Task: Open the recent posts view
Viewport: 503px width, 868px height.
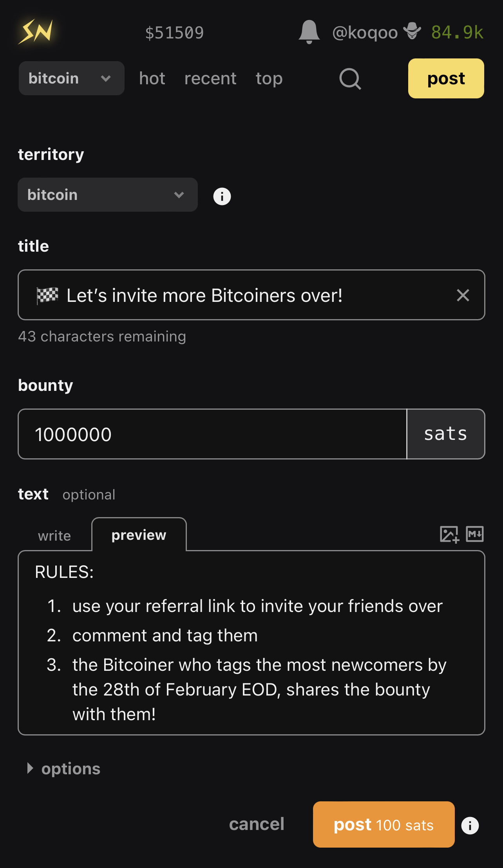Action: (x=210, y=78)
